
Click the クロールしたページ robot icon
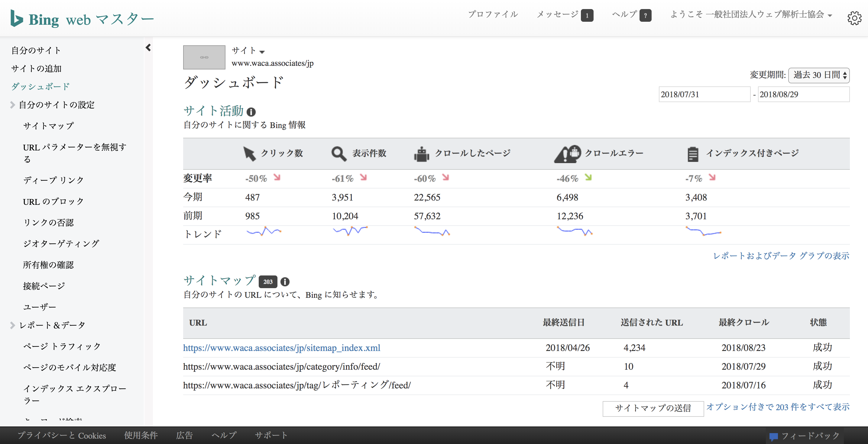click(421, 154)
